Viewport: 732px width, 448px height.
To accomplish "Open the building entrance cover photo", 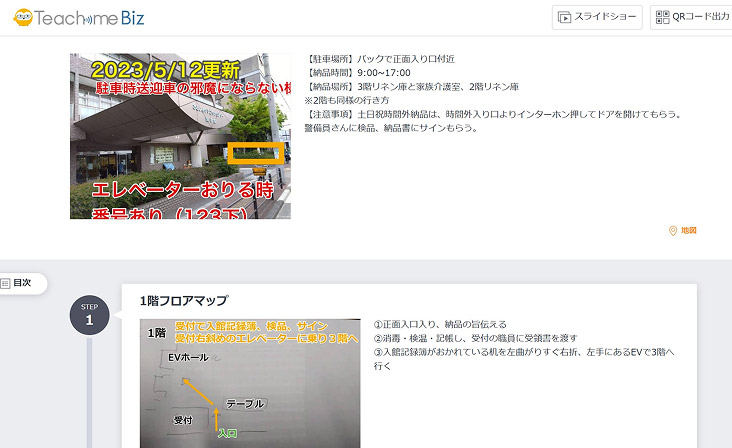I will pos(180,136).
